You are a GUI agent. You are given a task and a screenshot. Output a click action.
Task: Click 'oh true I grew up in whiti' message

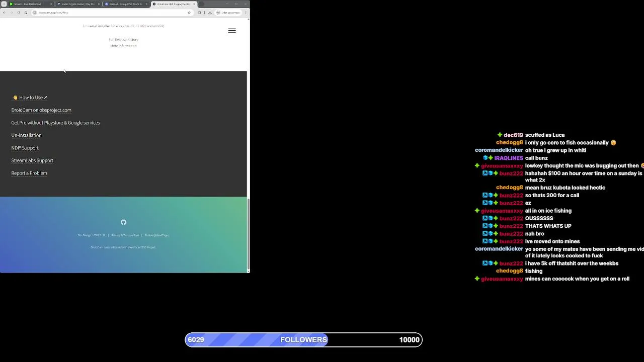click(555, 150)
